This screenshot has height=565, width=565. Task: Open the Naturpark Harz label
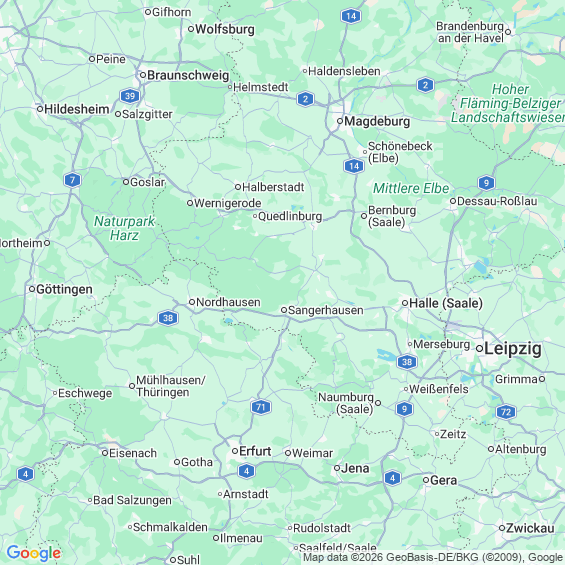pos(124,228)
